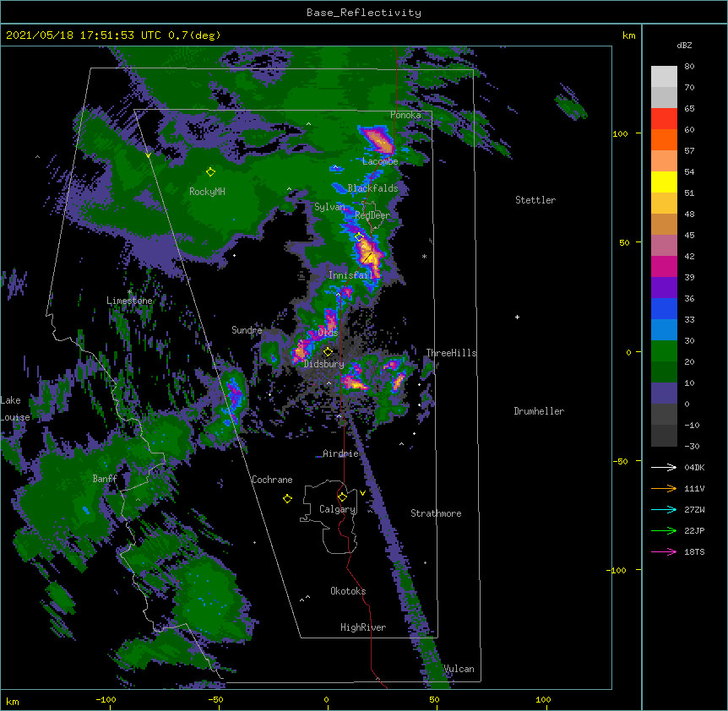728x711 pixels.
Task: Click the RockyMH label
Action: click(207, 192)
